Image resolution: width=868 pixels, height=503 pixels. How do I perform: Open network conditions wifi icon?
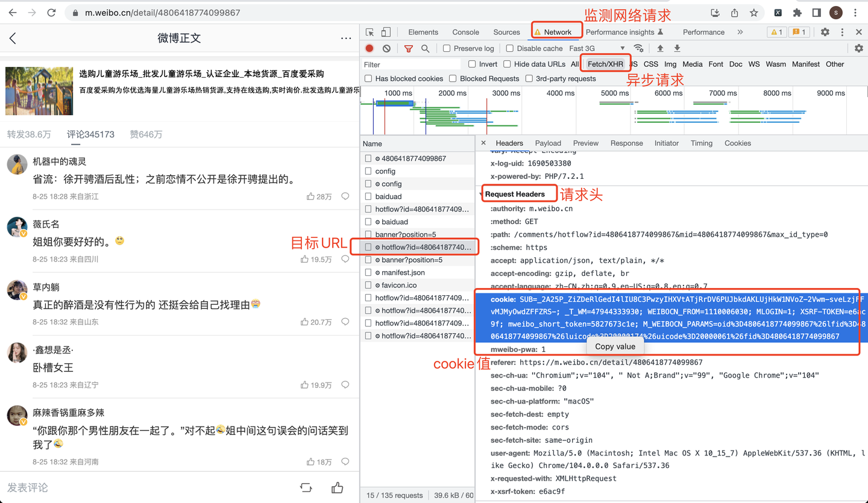coord(638,48)
